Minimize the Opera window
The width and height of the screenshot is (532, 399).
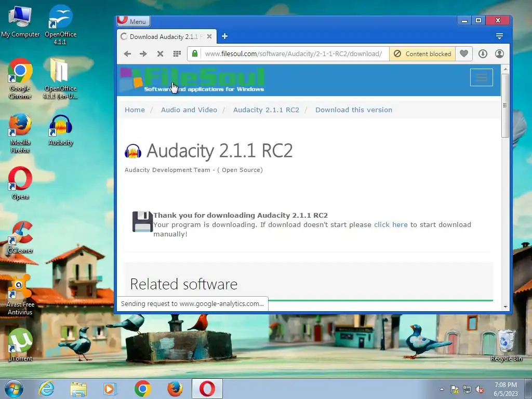click(x=464, y=21)
